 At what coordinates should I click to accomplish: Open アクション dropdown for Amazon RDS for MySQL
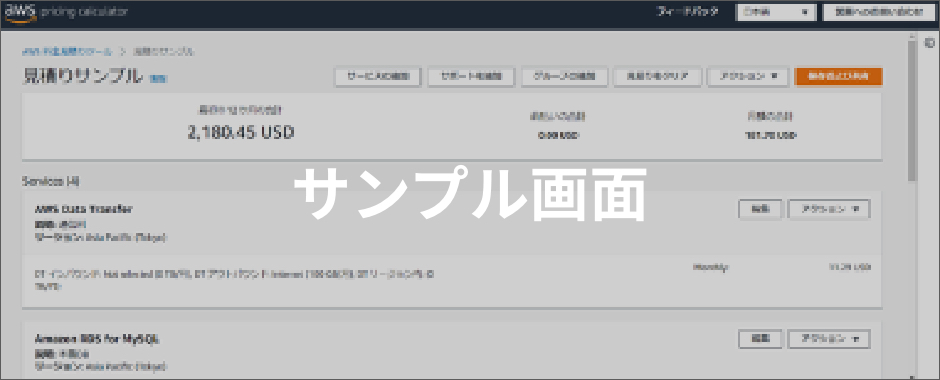pyautogui.click(x=828, y=339)
